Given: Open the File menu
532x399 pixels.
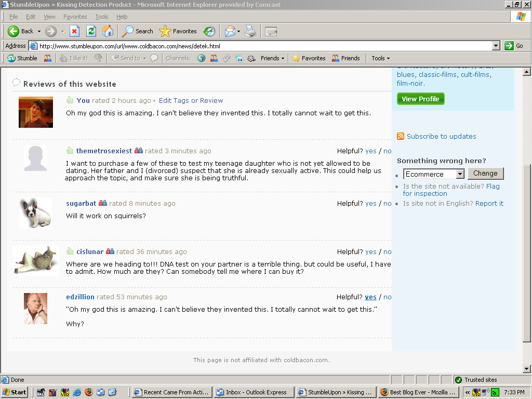Looking at the screenshot, I should click(14, 17).
